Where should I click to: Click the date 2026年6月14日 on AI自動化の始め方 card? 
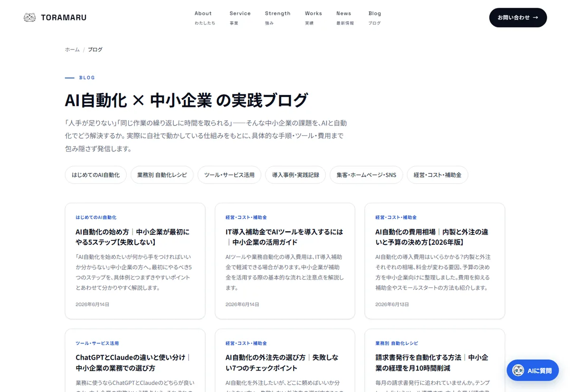point(92,304)
